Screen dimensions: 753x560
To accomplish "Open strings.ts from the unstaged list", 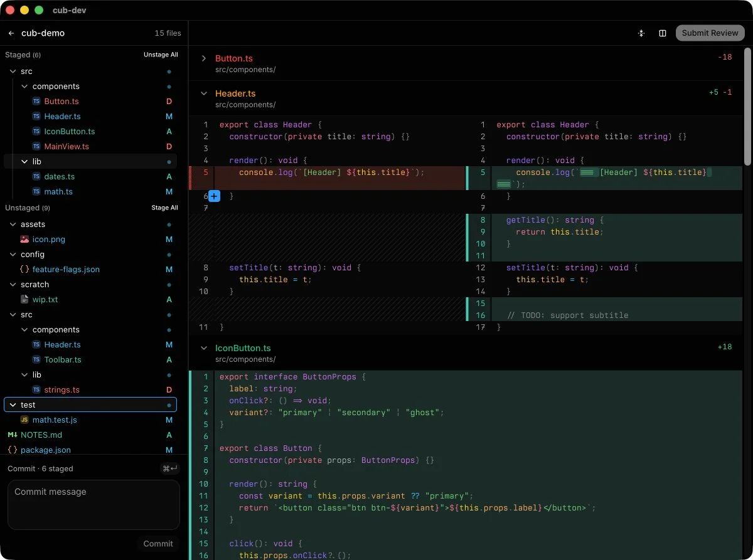I will tap(61, 389).
